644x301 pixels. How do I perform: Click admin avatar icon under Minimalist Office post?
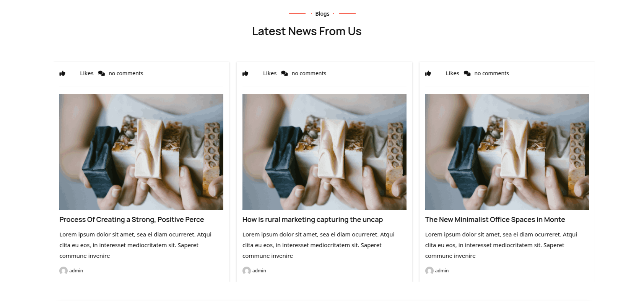click(x=429, y=270)
